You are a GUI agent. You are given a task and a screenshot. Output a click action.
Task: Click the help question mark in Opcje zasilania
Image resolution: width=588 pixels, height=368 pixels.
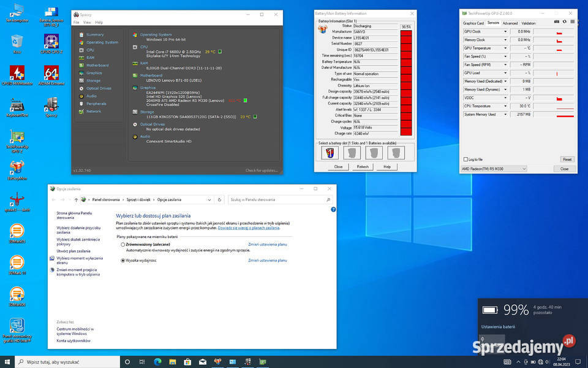pyautogui.click(x=333, y=210)
